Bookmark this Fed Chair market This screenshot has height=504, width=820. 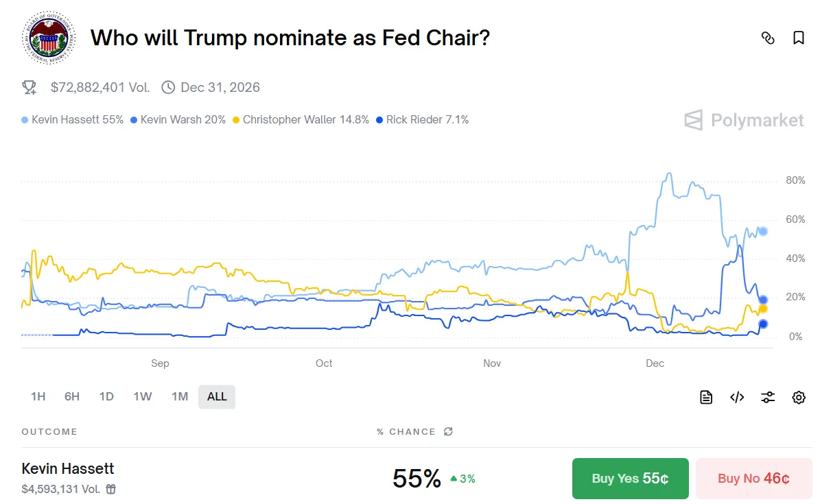798,38
